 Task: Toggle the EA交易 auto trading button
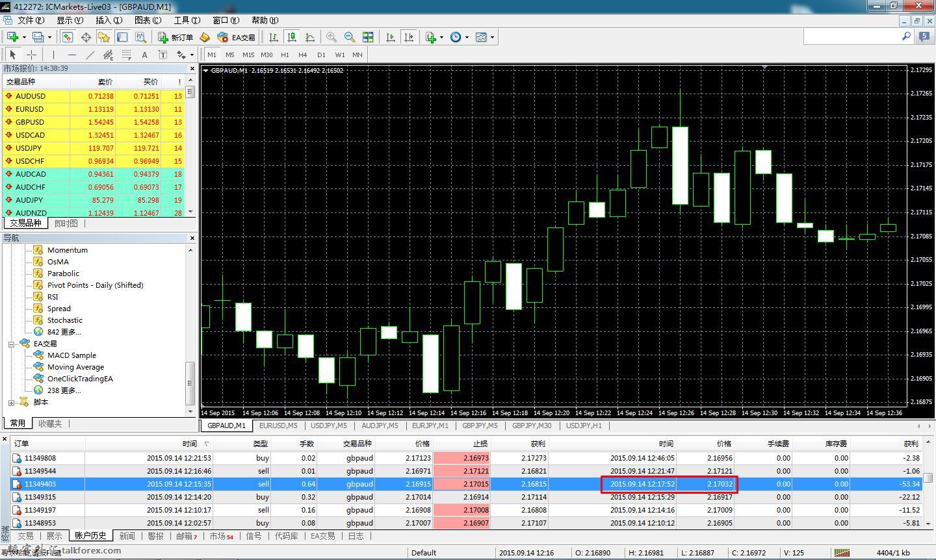236,37
